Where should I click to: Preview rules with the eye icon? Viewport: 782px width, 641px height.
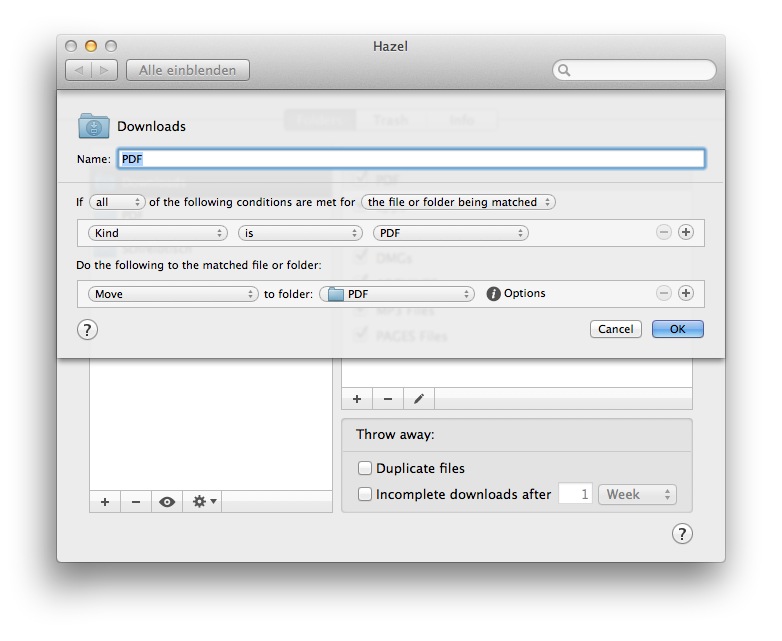pos(166,502)
